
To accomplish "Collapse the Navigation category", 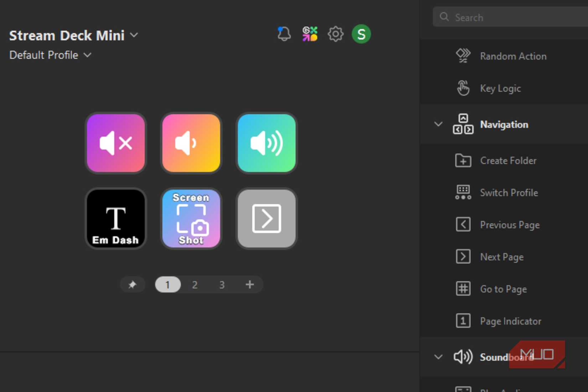I will [438, 124].
